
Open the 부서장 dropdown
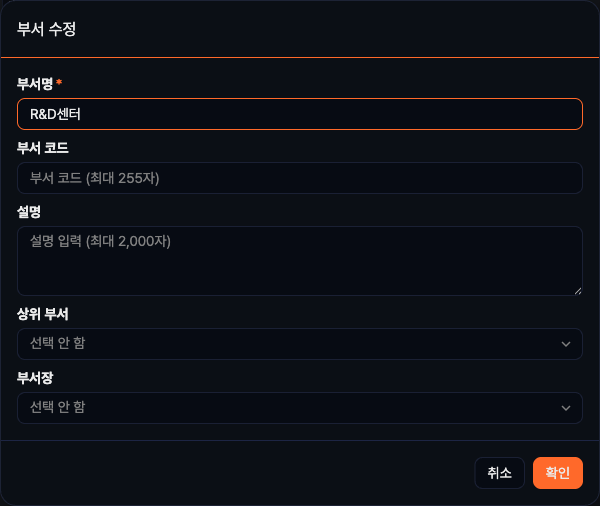point(300,408)
